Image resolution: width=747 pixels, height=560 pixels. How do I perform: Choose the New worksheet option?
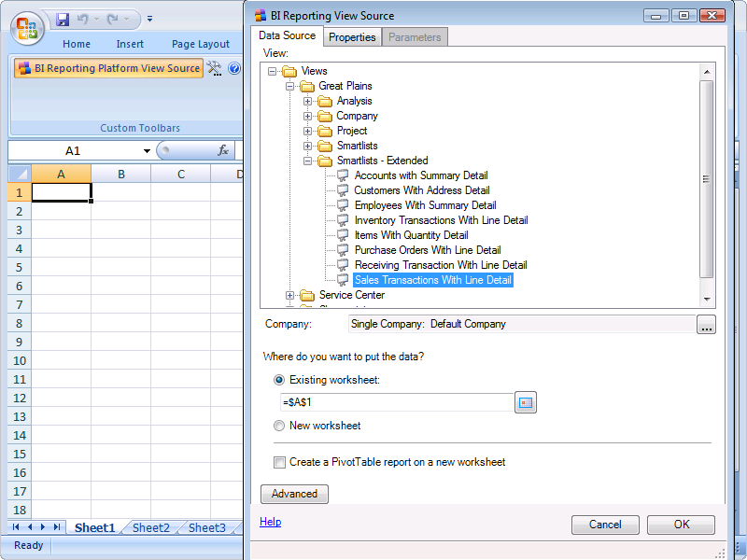click(x=279, y=426)
